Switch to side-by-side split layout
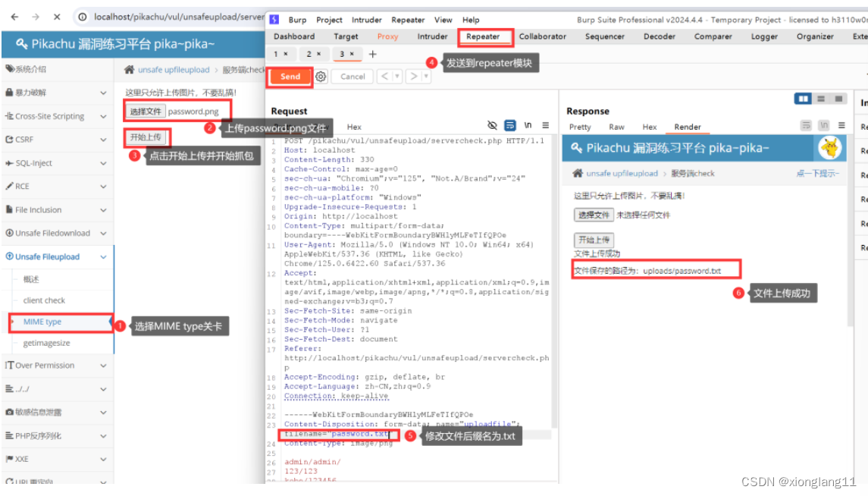Screen dimensions: 868x496 pyautogui.click(x=803, y=99)
